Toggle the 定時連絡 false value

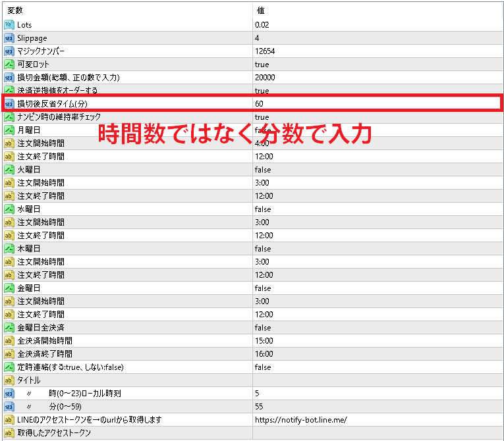[x=263, y=367]
